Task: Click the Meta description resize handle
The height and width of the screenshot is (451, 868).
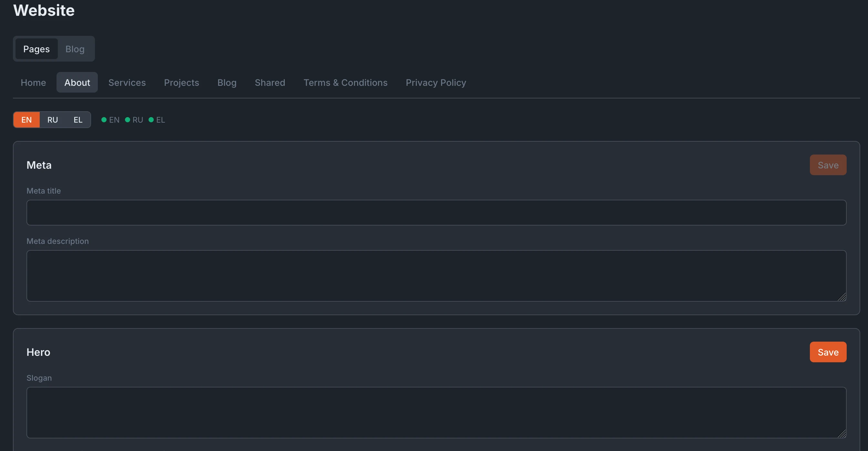Action: pyautogui.click(x=842, y=297)
